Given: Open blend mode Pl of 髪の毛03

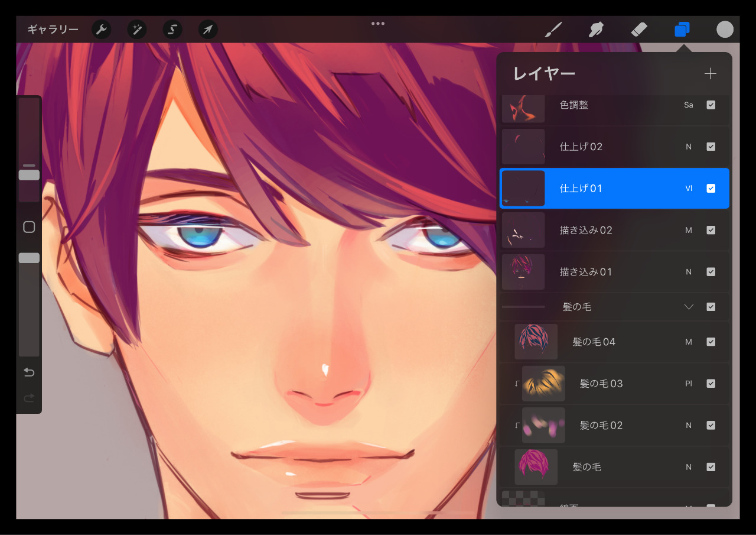Looking at the screenshot, I should 688,384.
